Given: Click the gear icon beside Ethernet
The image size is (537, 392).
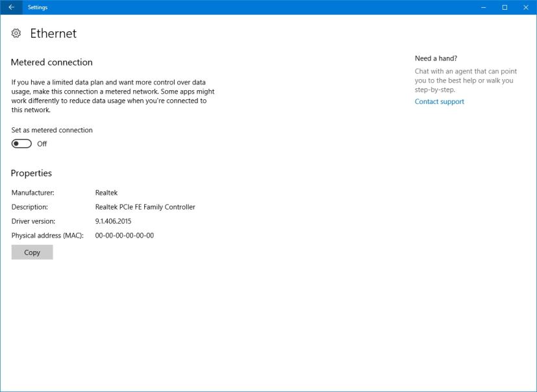Looking at the screenshot, I should 16,33.
